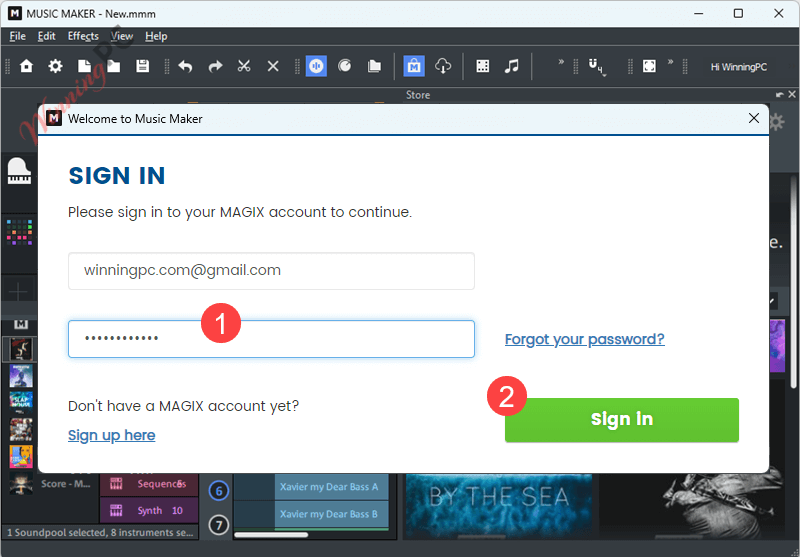Click pitch number 6 circle
800x557 pixels.
[x=219, y=491]
